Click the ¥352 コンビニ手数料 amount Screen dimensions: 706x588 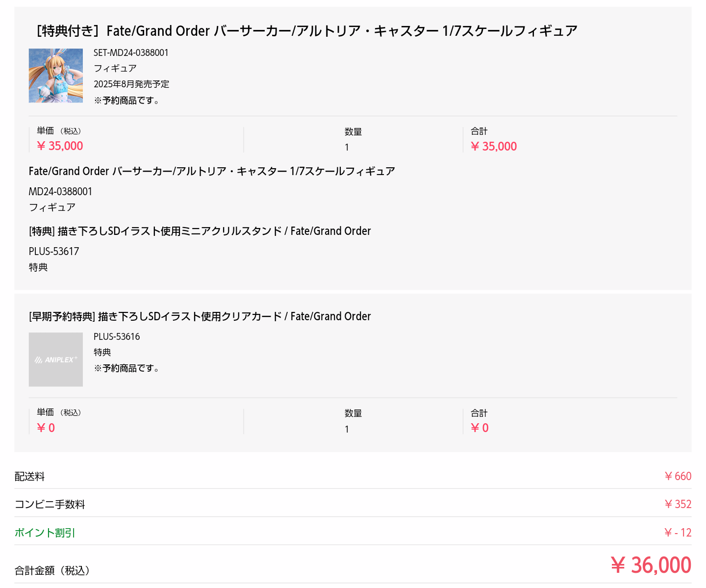coord(678,504)
